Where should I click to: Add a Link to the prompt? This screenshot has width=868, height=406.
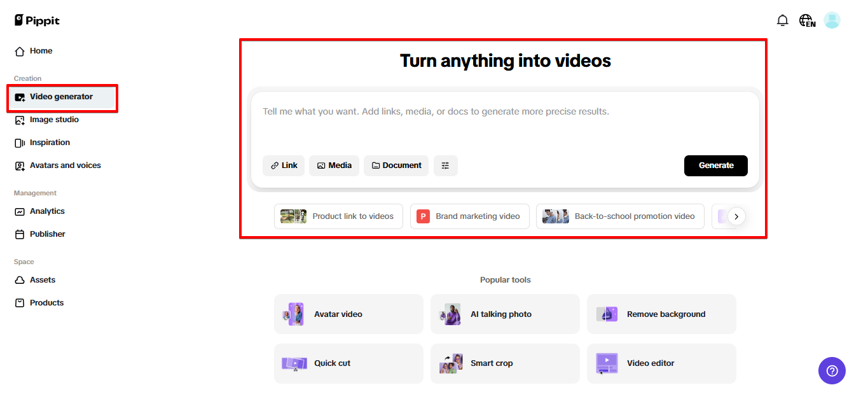283,165
